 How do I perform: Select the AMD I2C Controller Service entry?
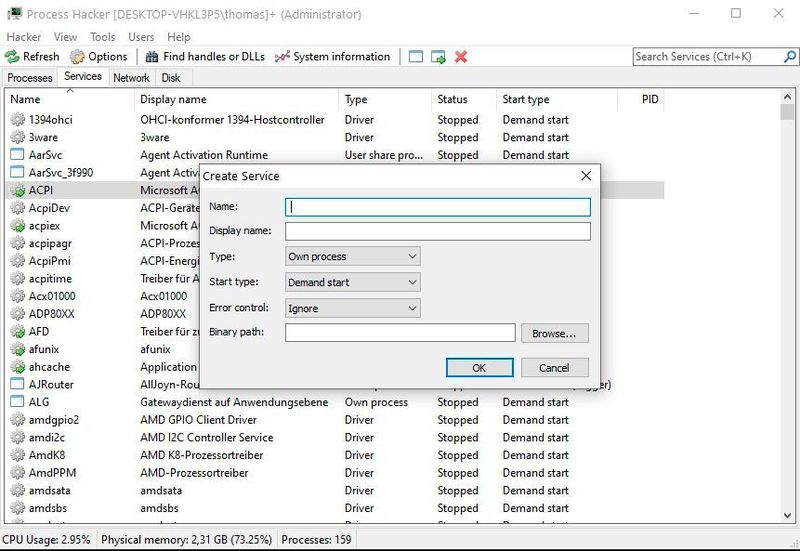tap(207, 437)
